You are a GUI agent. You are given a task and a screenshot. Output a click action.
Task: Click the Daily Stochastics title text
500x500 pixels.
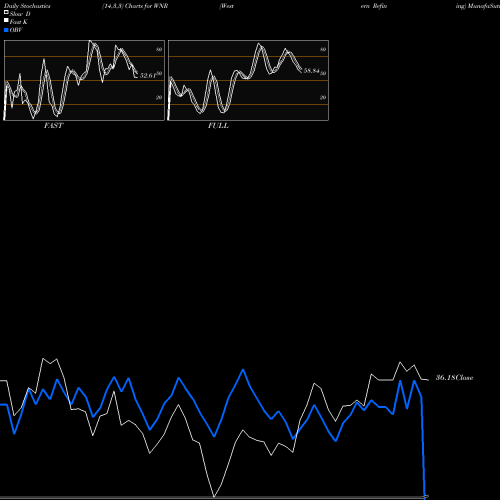coord(27,6)
